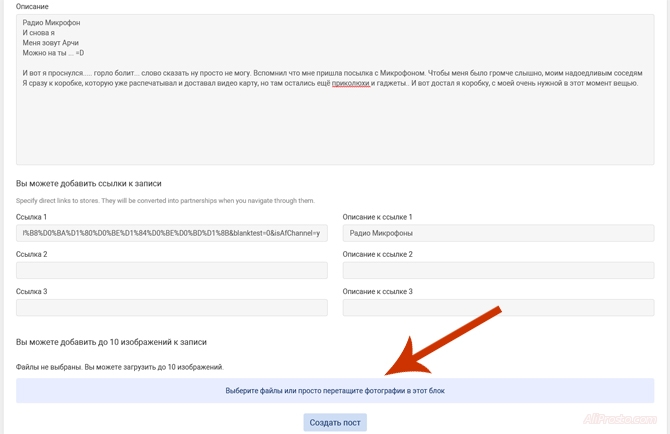Click the 'Описание к ссылке 2' label
This screenshot has width=670, height=434.
377,254
